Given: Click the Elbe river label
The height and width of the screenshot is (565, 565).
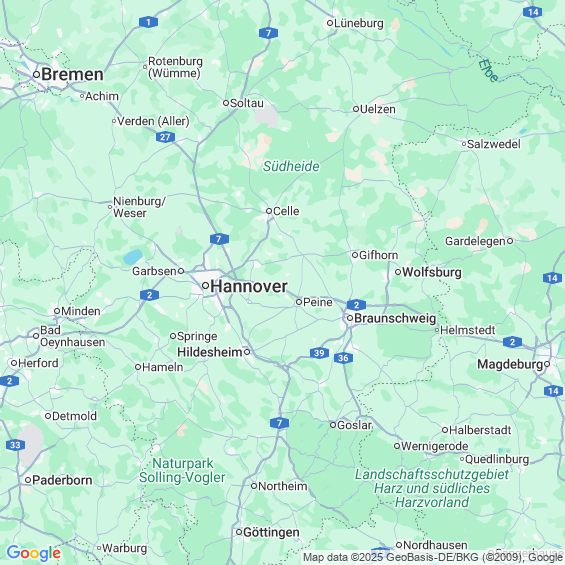Looking at the screenshot, I should tap(489, 70).
